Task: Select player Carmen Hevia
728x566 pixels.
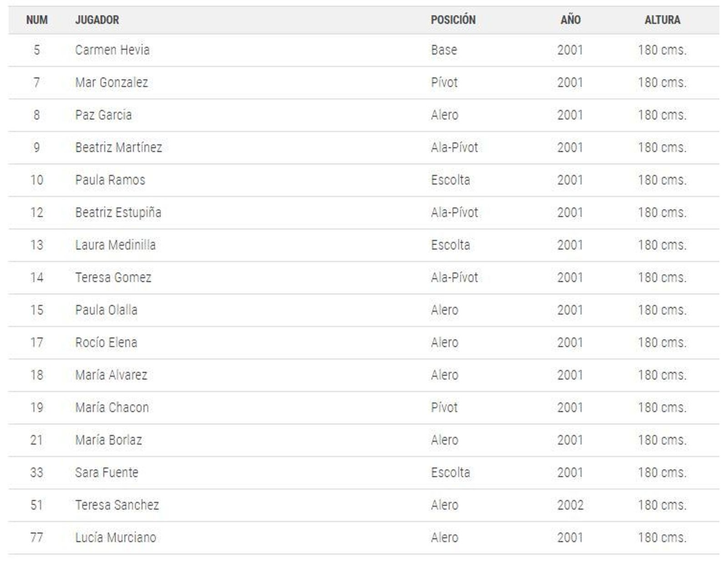Action: click(x=112, y=50)
